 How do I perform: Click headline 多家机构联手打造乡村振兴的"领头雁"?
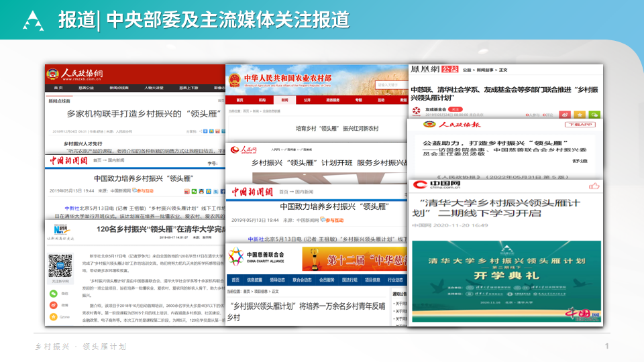pyautogui.click(x=144, y=114)
